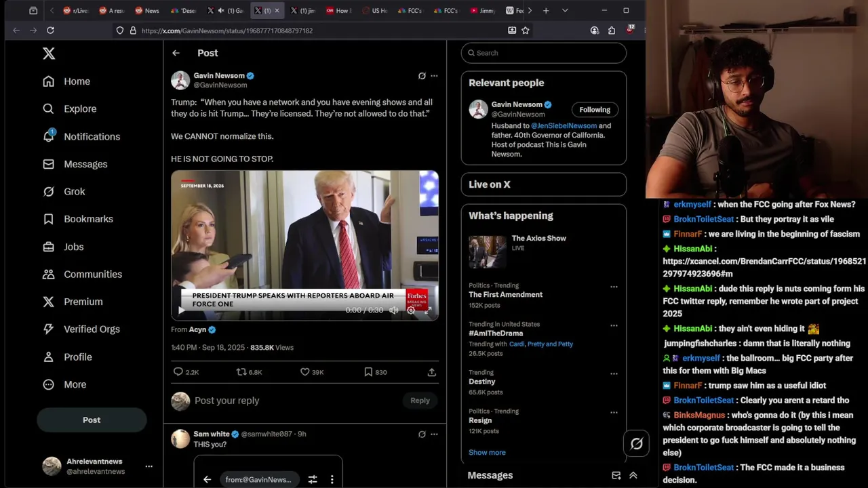
Task: Click the browser back arrow
Action: (16, 30)
